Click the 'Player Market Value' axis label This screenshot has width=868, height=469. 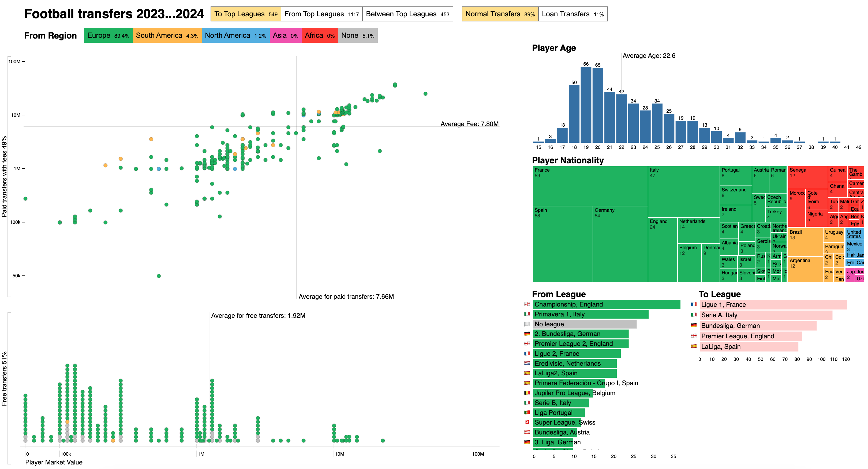tap(54, 462)
